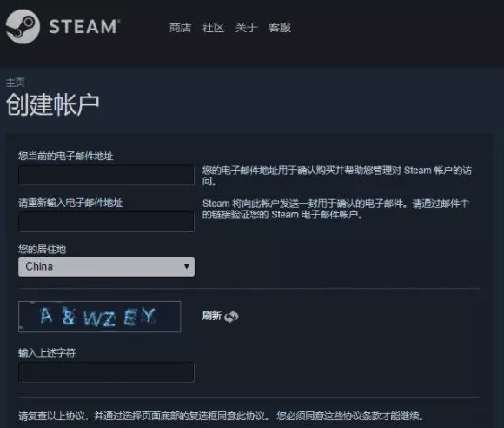This screenshot has width=504, height=428.
Task: Focus the 您当前的电子邮件地址 email field
Action: (x=106, y=175)
